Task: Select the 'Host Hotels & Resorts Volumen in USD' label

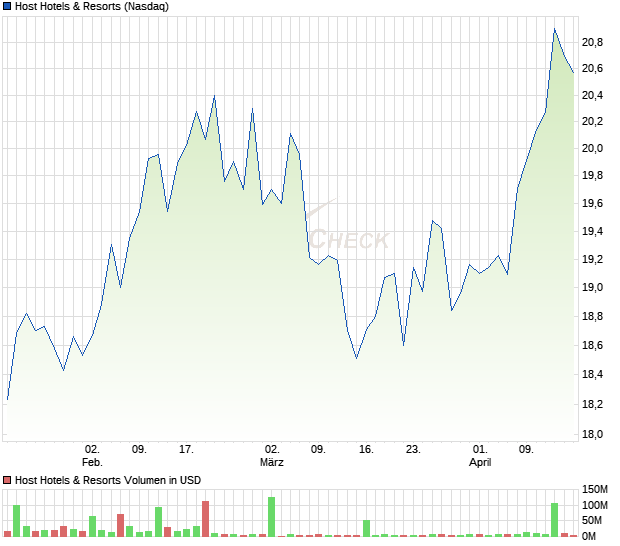Action: tap(108, 480)
